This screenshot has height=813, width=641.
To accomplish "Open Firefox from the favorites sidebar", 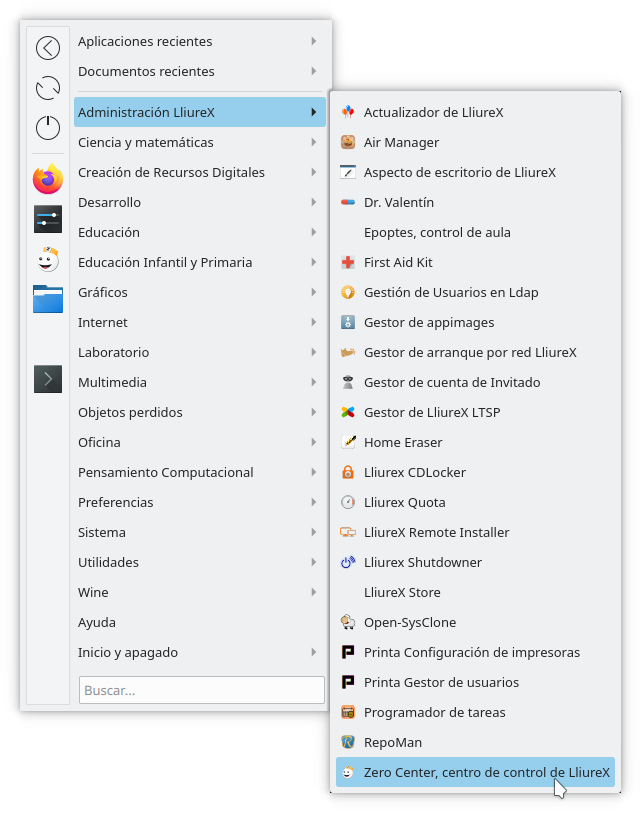I will pyautogui.click(x=48, y=179).
